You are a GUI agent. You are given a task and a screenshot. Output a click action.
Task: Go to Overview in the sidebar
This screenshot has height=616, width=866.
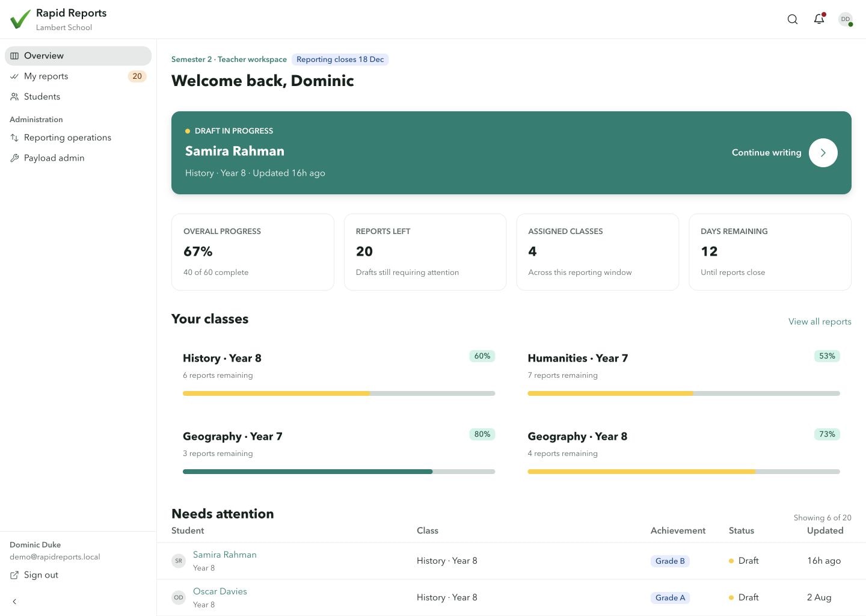(78, 56)
